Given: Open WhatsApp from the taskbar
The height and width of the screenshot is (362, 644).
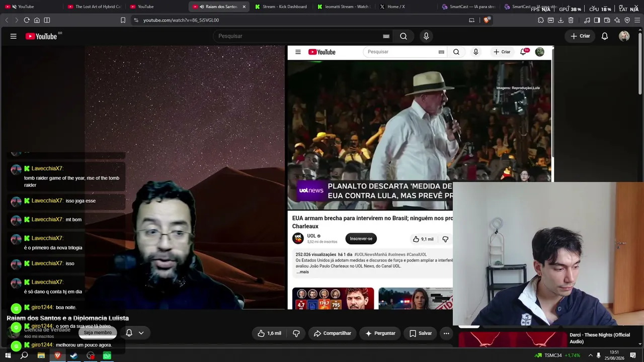Looking at the screenshot, I should [107, 355].
